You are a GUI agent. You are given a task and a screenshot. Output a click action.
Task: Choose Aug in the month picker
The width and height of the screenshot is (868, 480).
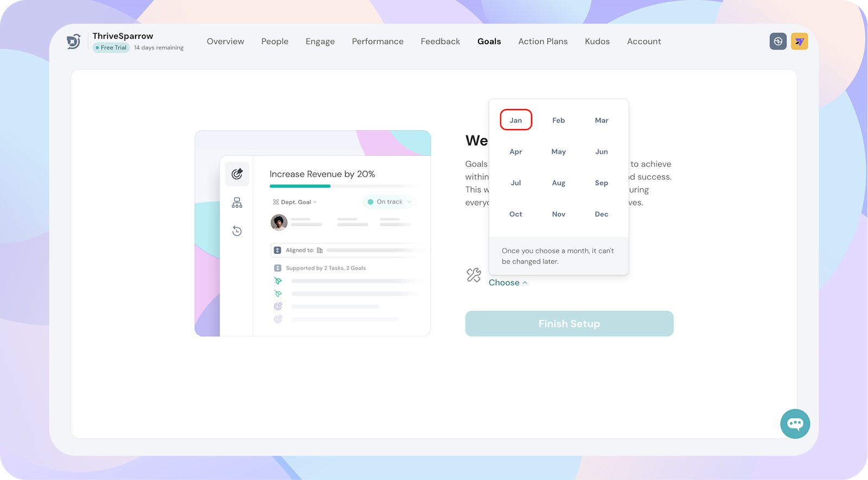point(559,183)
